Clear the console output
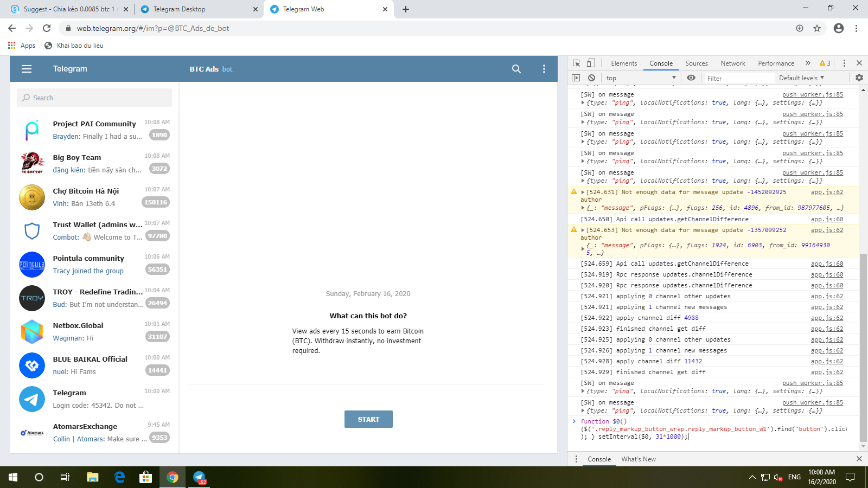Viewport: 868px width, 488px height. [x=591, y=78]
